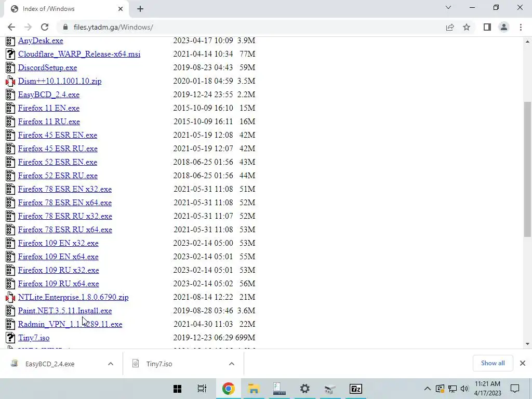Click the unknown-file icon beside Tiny7.iso
Image resolution: width=532 pixels, height=399 pixels.
(x=10, y=338)
